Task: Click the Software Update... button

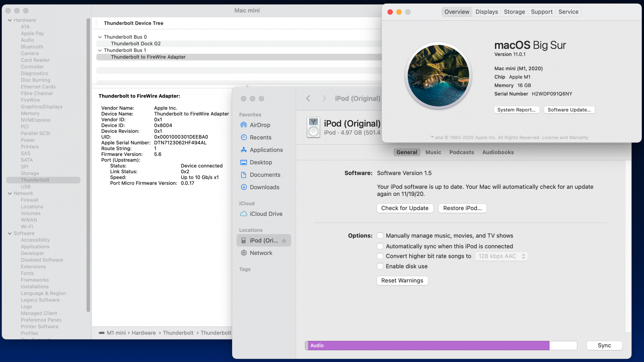Action: 569,110
